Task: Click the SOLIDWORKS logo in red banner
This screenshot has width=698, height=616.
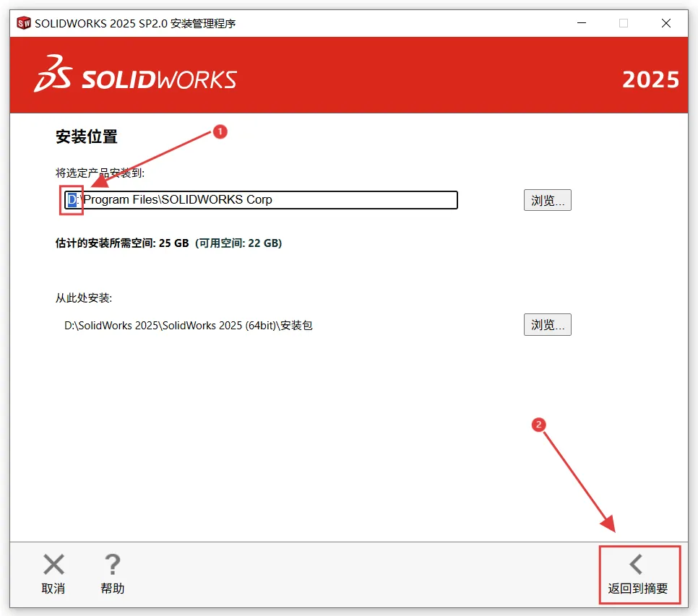Action: click(135, 74)
